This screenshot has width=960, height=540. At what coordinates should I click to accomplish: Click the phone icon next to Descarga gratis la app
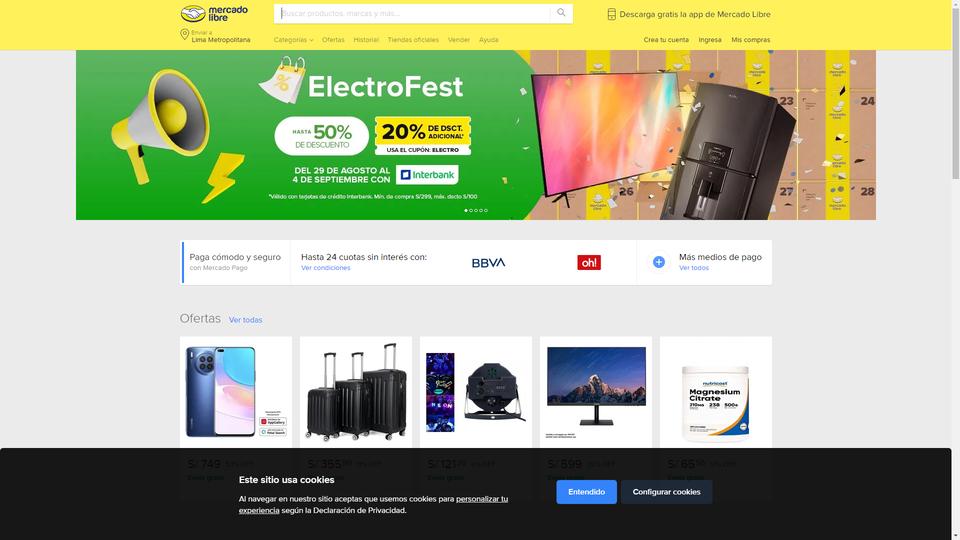coord(611,14)
